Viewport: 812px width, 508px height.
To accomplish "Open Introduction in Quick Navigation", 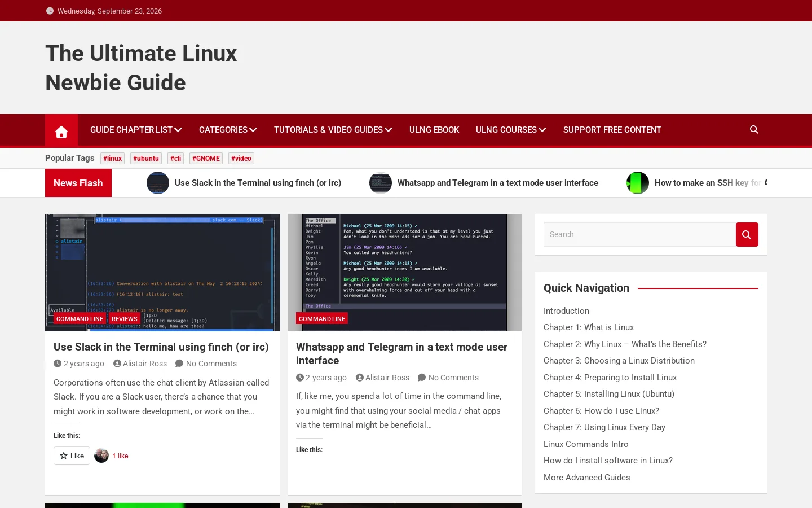I will coord(566,311).
